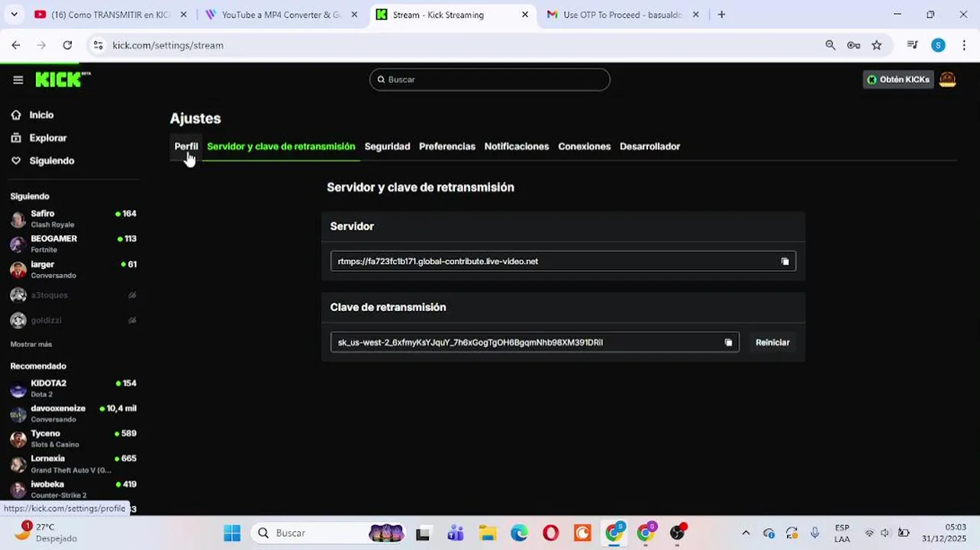Open password key icon in address bar
This screenshot has width=980, height=550.
click(853, 45)
